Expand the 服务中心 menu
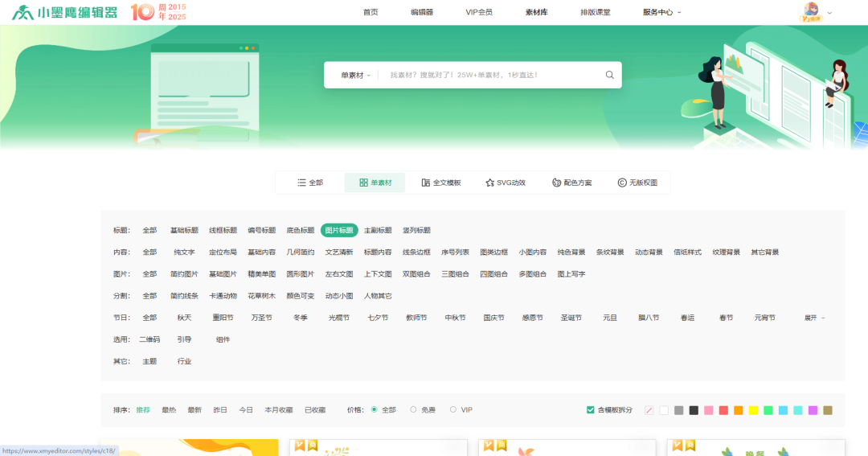 (661, 12)
